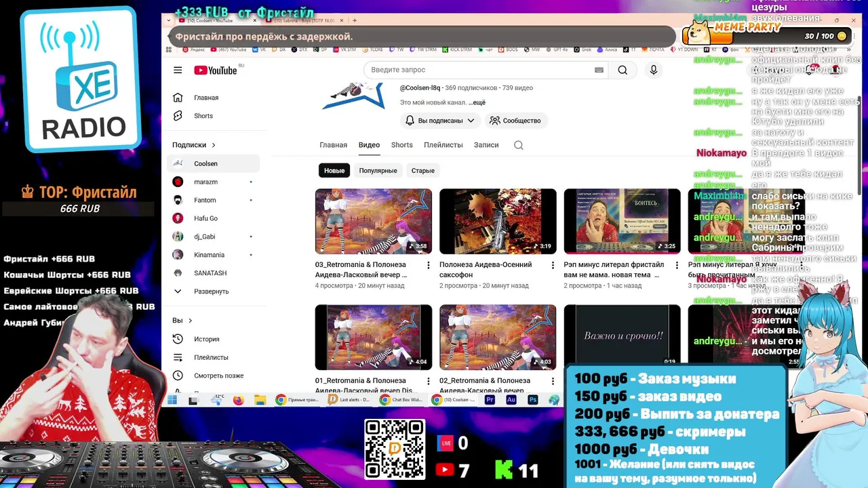
Task: Open marazm subscription channel
Action: (213, 182)
